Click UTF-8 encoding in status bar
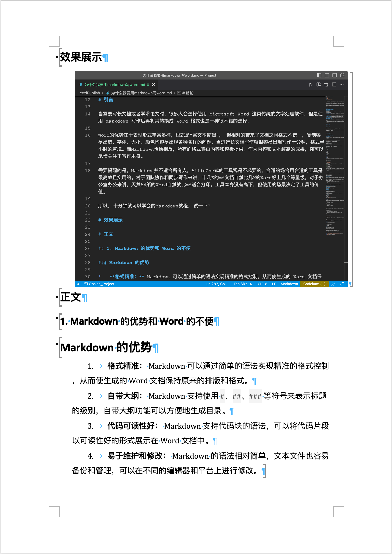This screenshot has height=554, width=392. (x=262, y=284)
